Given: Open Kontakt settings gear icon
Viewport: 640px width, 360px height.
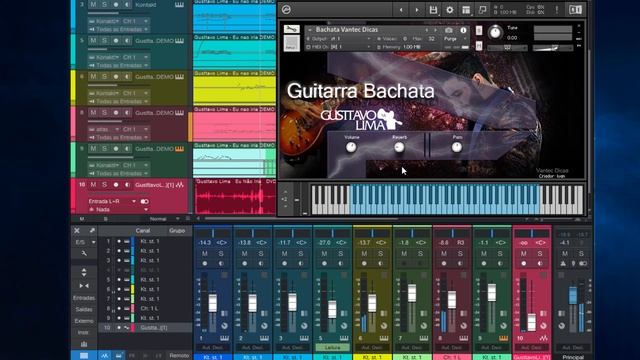Looking at the screenshot, I should (x=449, y=10).
